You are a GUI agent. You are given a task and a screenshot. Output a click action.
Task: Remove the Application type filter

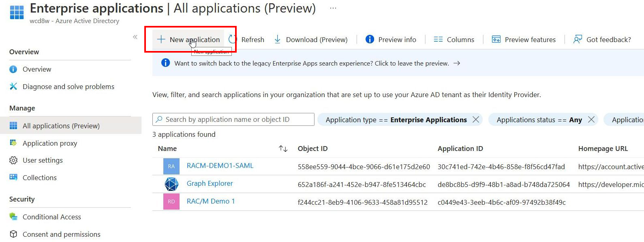(x=476, y=119)
